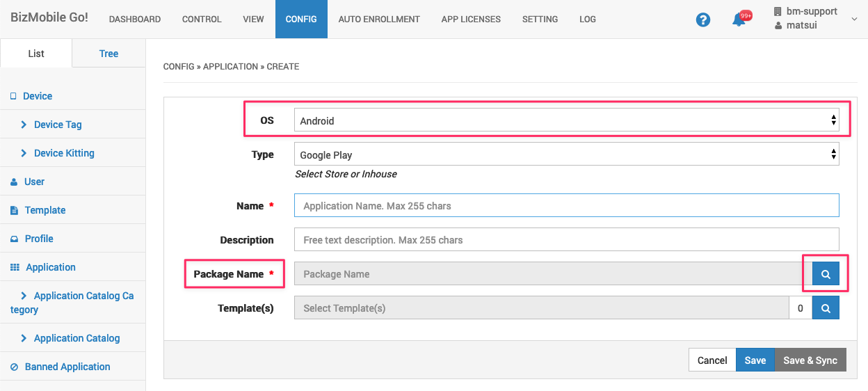Open the OS dropdown showing Android

[x=566, y=121]
